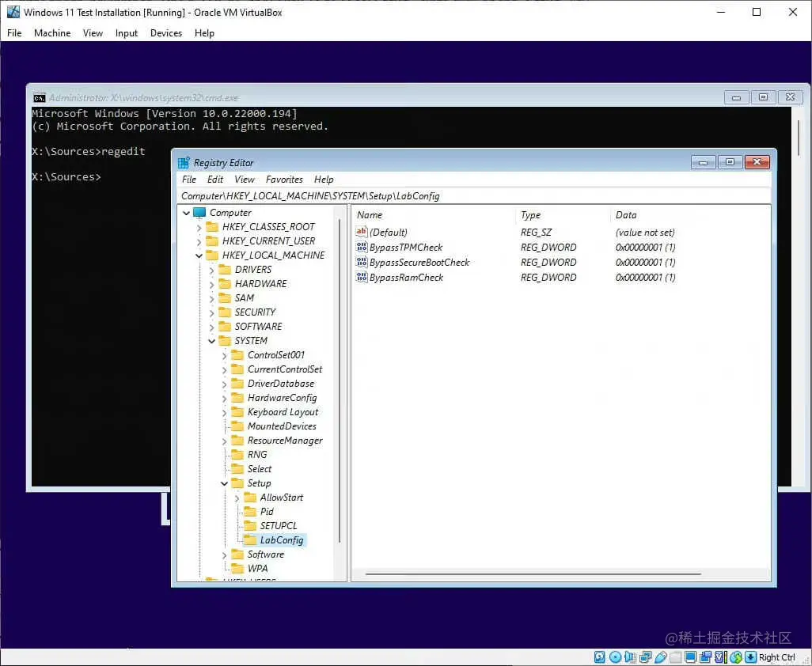Open VirtualBox Input menu
Image resolution: width=812 pixels, height=666 pixels.
click(x=127, y=33)
